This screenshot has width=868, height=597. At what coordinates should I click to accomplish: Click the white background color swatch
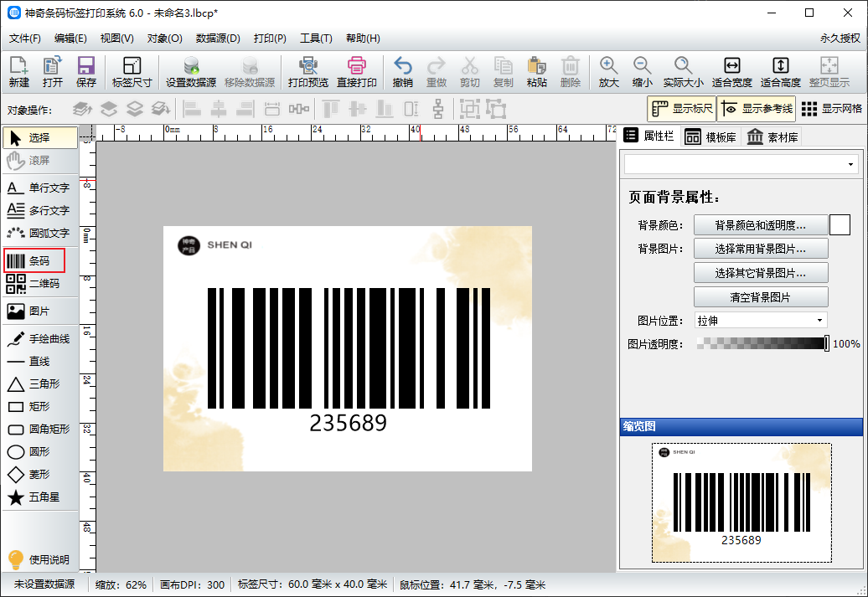[840, 225]
